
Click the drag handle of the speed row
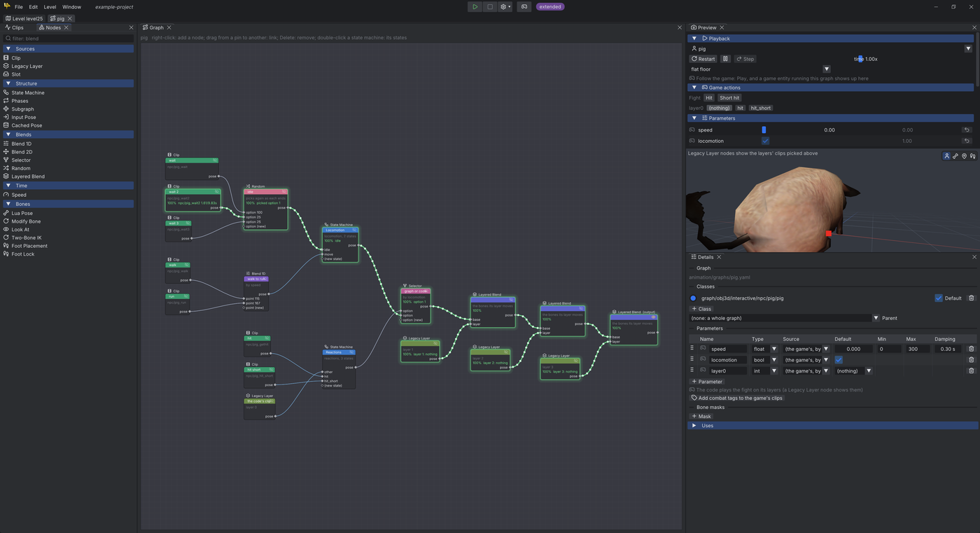[x=692, y=349]
